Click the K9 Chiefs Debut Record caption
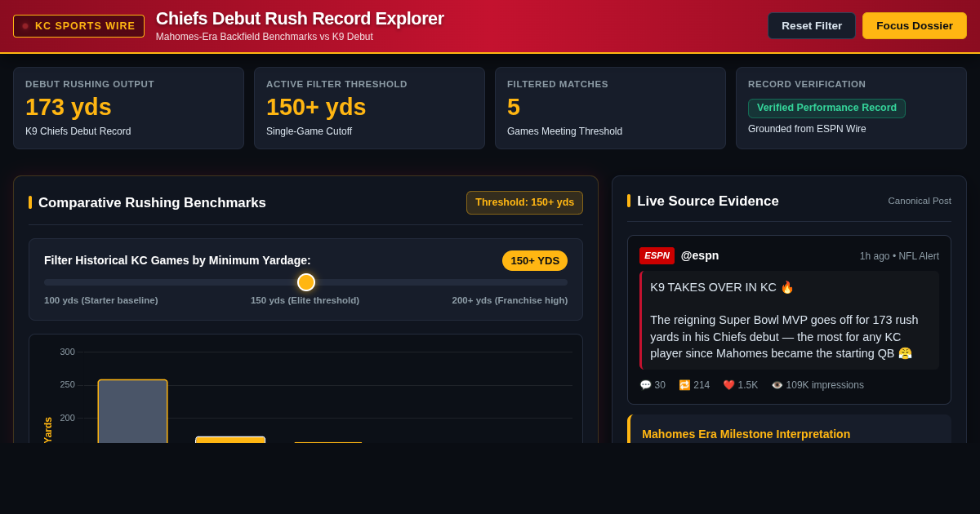The width and height of the screenshot is (980, 514). pyautogui.click(x=78, y=131)
